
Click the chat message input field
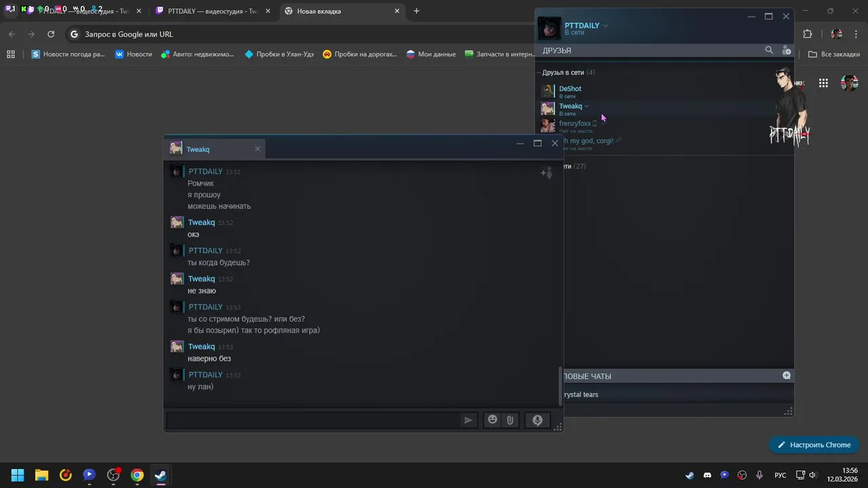tap(313, 420)
